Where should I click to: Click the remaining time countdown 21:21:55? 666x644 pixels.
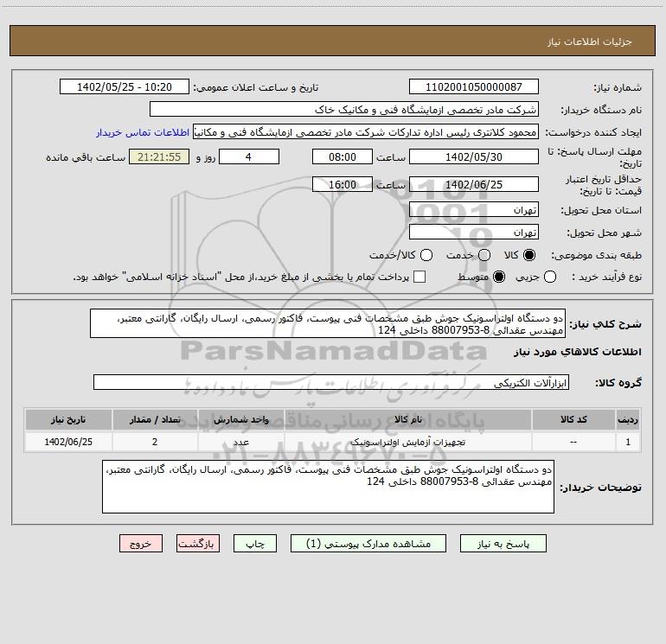click(x=159, y=156)
